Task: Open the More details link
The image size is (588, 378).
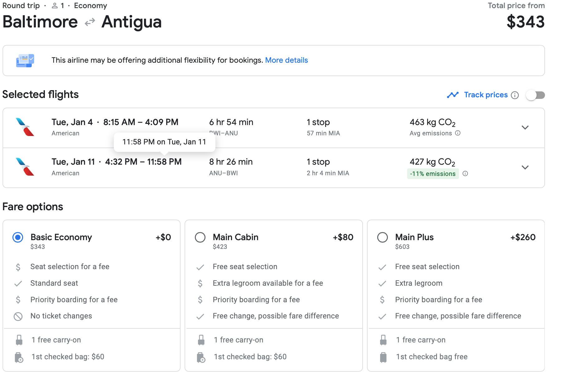Action: tap(286, 60)
